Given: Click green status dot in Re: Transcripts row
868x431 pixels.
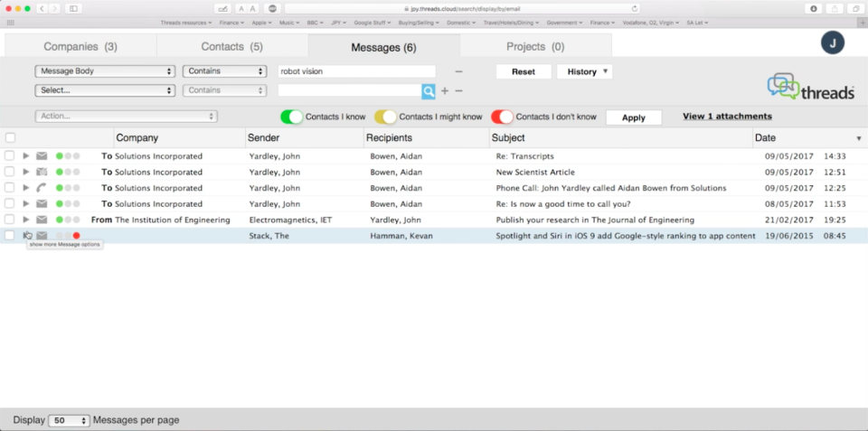Looking at the screenshot, I should 60,156.
